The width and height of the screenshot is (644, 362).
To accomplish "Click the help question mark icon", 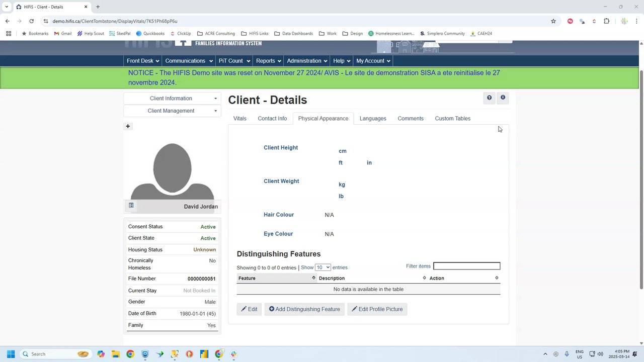I will pyautogui.click(x=489, y=98).
